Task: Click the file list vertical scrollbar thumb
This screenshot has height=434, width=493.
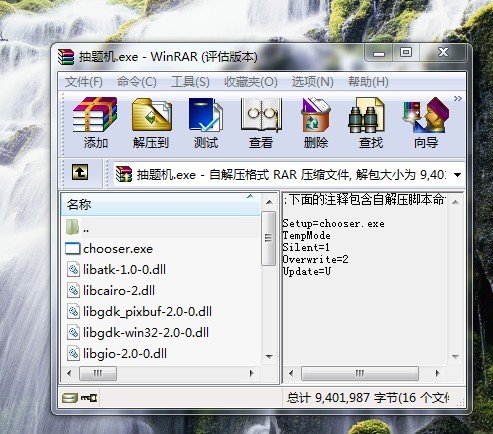Action: click(x=268, y=238)
